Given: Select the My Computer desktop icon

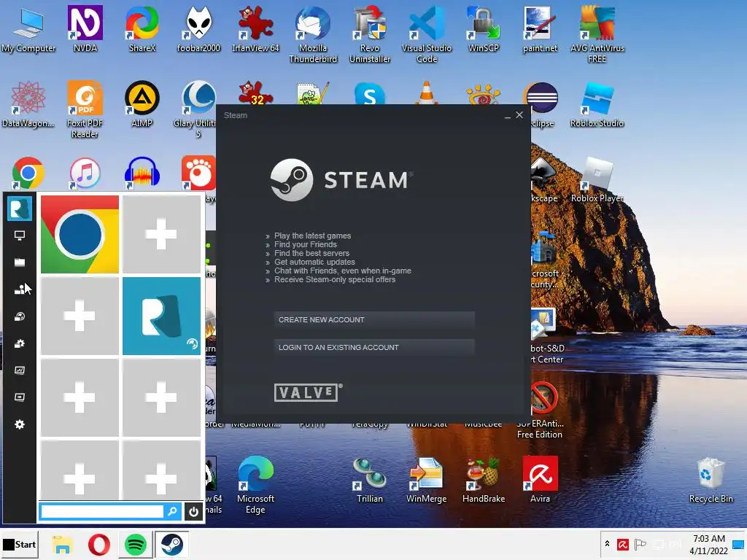Looking at the screenshot, I should [x=28, y=30].
